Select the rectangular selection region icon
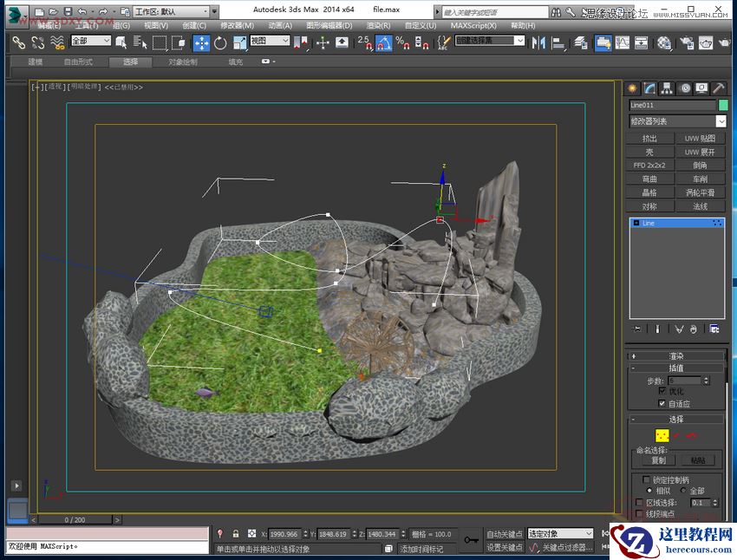 coord(159,43)
